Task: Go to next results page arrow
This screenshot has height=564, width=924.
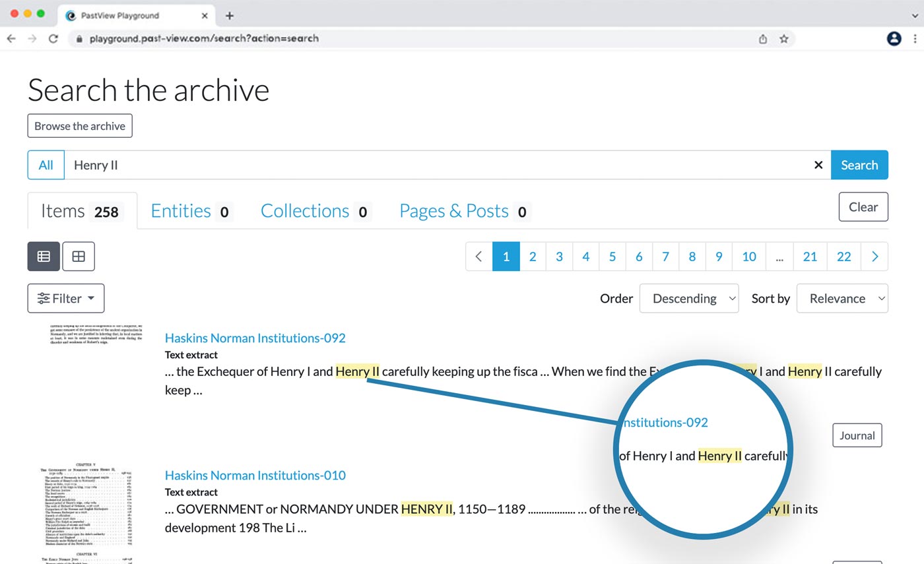Action: pyautogui.click(x=874, y=257)
